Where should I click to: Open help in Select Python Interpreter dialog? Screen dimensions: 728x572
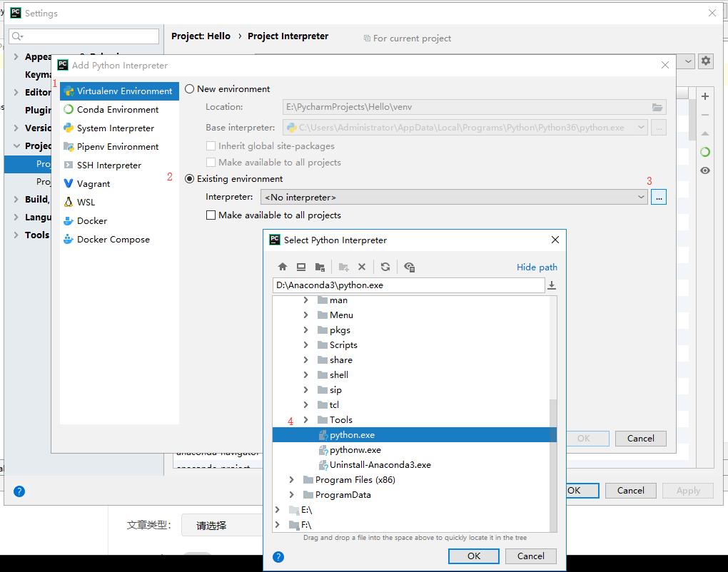[x=278, y=557]
